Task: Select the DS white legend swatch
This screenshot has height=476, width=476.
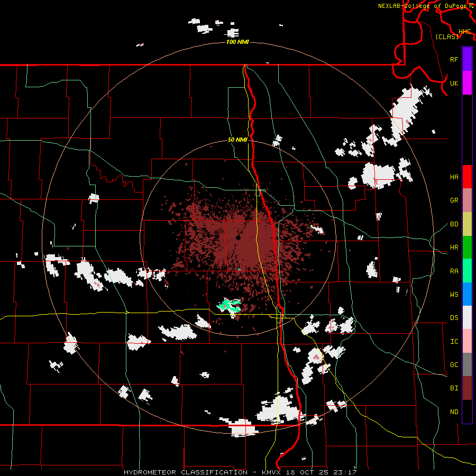Action: pos(467,317)
